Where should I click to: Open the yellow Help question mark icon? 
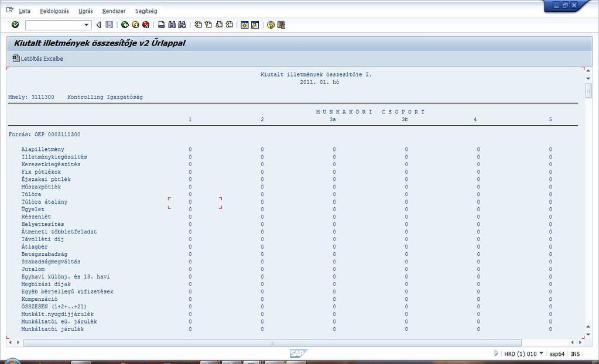click(271, 25)
